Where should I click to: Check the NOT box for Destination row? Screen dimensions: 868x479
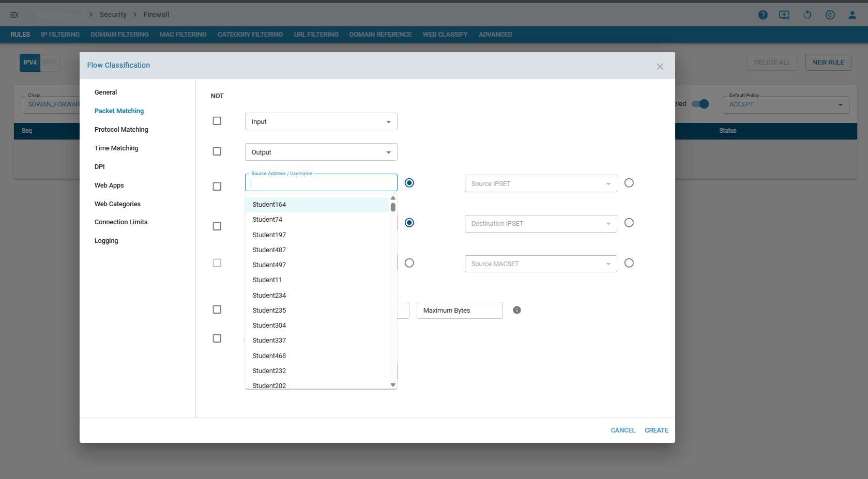click(217, 226)
